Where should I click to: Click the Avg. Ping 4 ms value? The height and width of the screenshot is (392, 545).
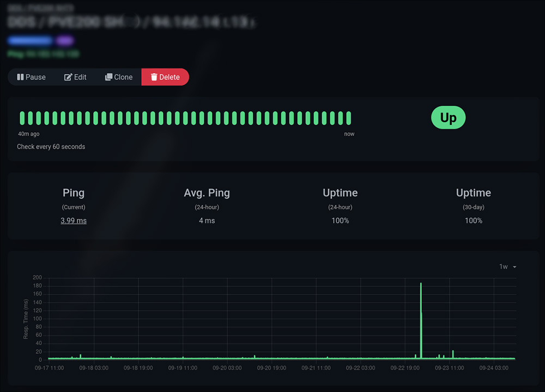tap(207, 220)
